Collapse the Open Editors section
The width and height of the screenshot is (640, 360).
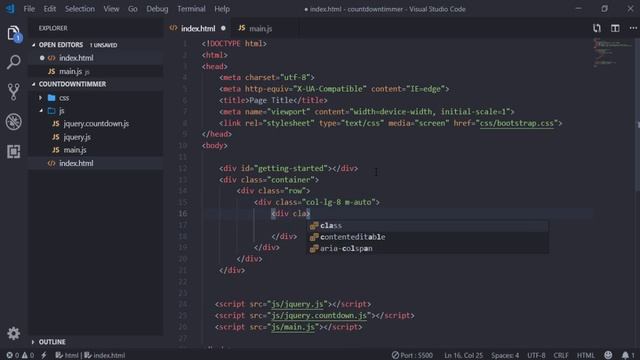tap(33, 45)
